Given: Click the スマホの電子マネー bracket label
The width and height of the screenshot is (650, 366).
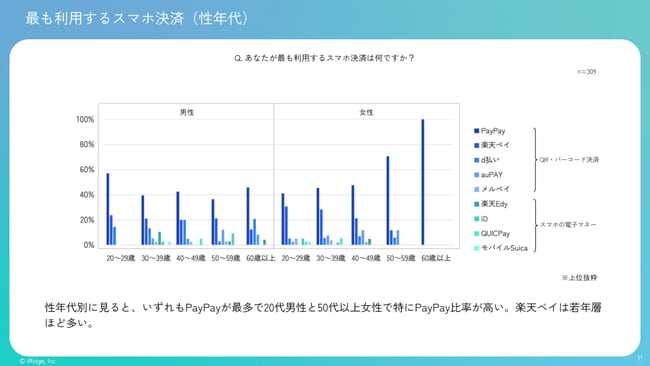Looking at the screenshot, I should click(x=568, y=225).
